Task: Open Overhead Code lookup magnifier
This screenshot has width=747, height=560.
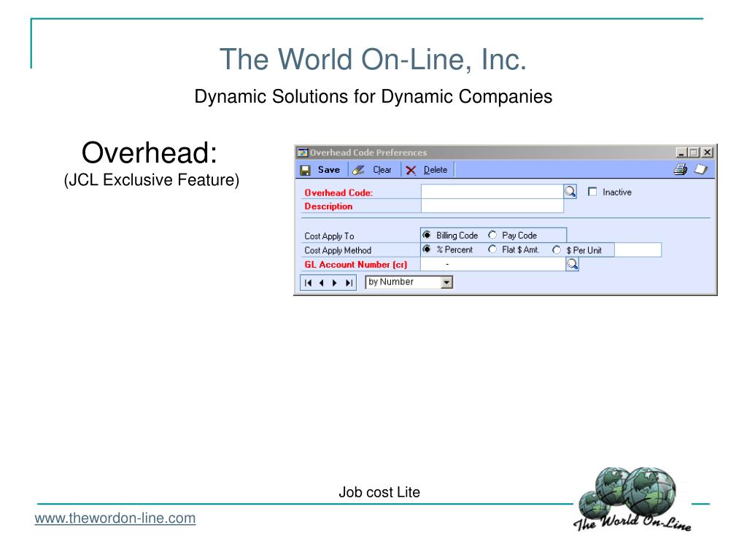Action: (x=570, y=192)
